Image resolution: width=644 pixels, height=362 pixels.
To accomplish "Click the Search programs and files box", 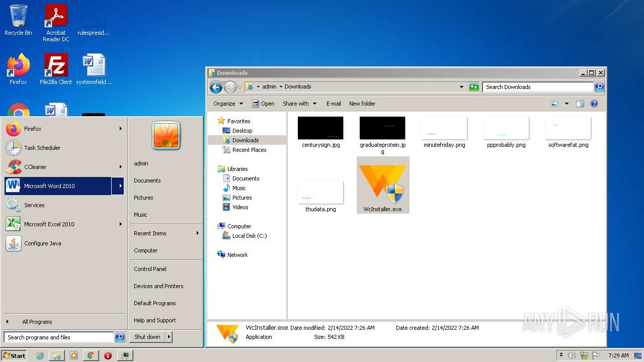I will pos(58,337).
